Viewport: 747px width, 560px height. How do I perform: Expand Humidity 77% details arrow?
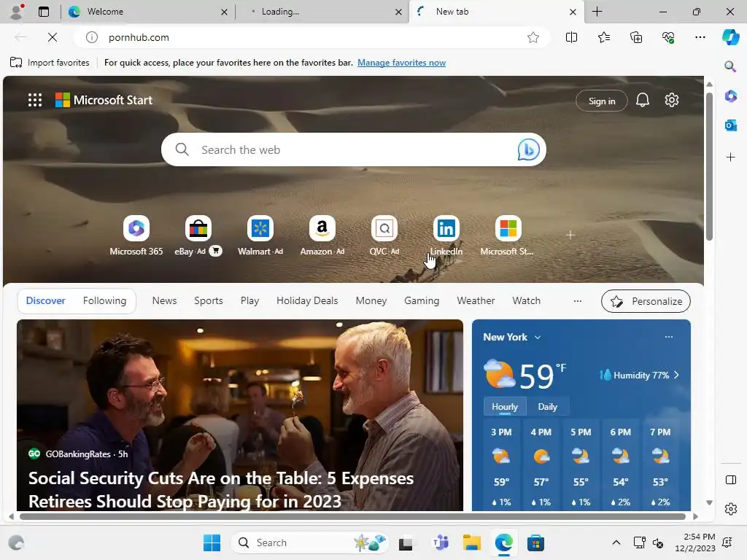point(676,375)
